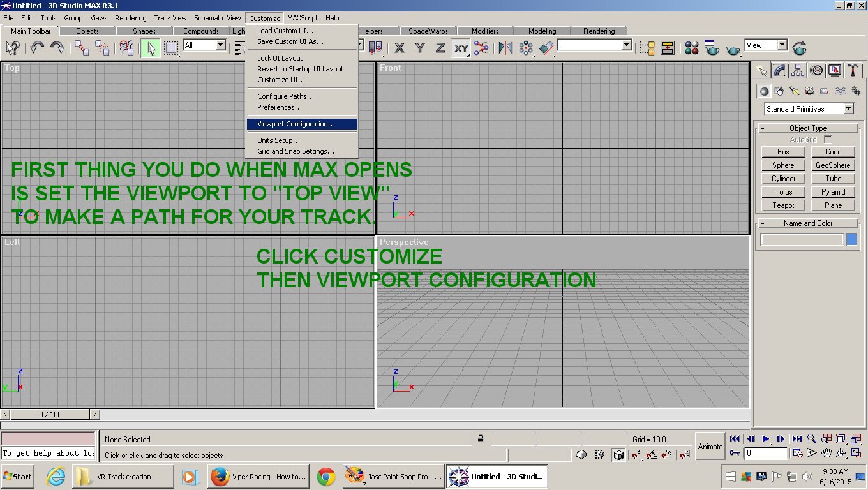This screenshot has height=490, width=868.
Task: Click the Mirror Selected Objects icon
Action: point(505,48)
